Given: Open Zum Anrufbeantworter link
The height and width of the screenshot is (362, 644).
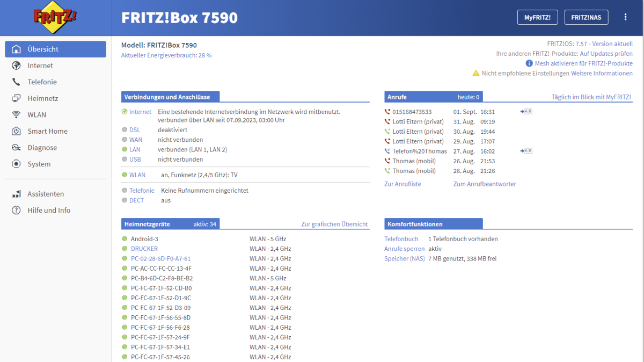Looking at the screenshot, I should click(485, 184).
